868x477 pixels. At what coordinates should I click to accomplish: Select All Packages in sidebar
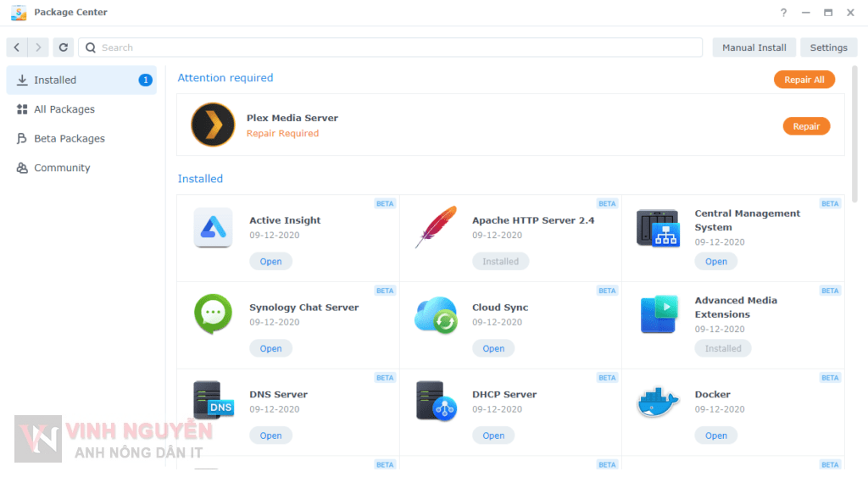click(x=64, y=109)
